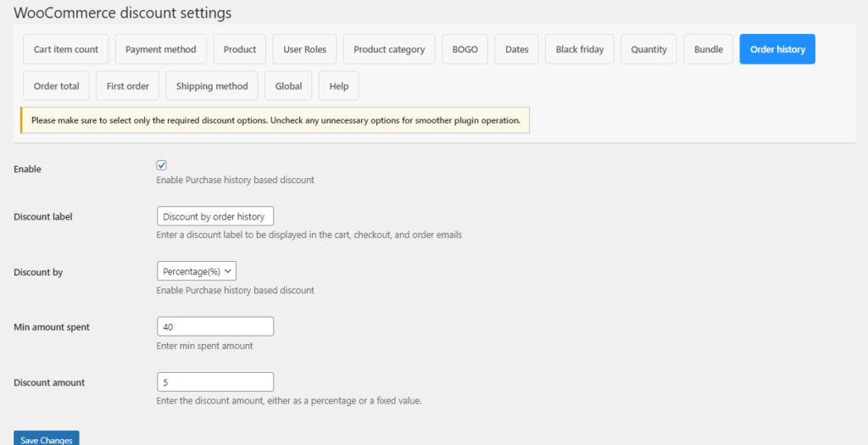Open the Bundle tab

coord(709,49)
